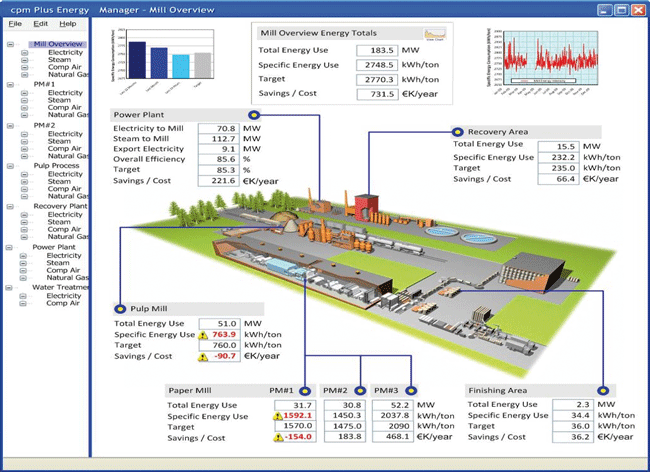Select Comp Air under PM#2
This screenshot has height=472, width=650.
point(64,148)
